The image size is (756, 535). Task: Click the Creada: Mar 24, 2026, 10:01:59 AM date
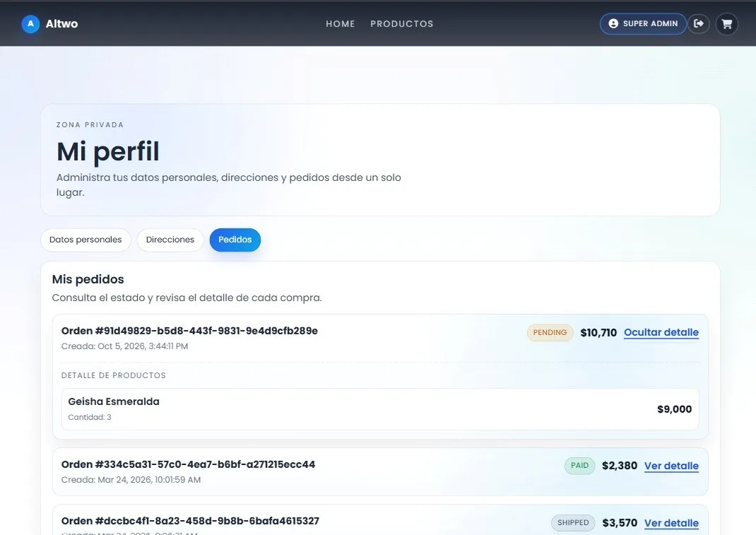(131, 480)
